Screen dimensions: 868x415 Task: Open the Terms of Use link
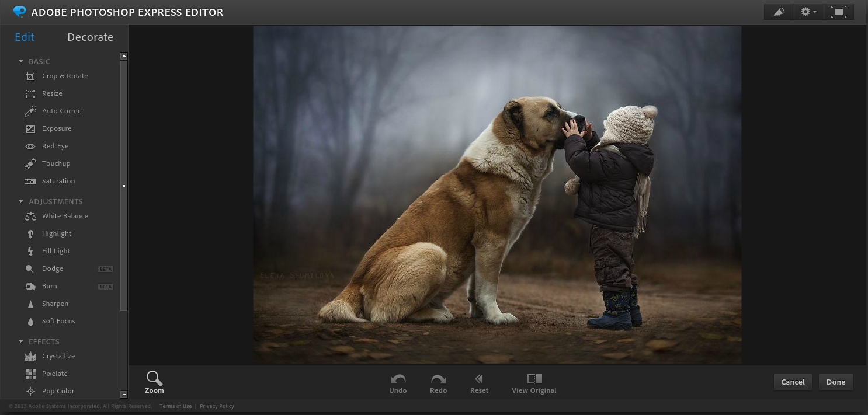click(175, 406)
